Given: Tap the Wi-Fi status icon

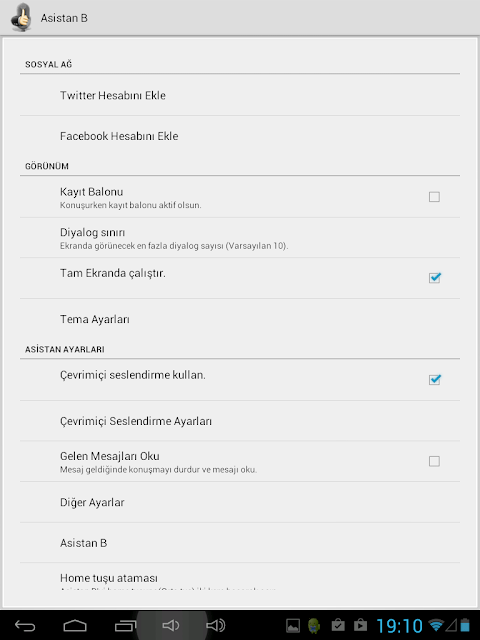Looking at the screenshot, I should pyautogui.click(x=436, y=625).
